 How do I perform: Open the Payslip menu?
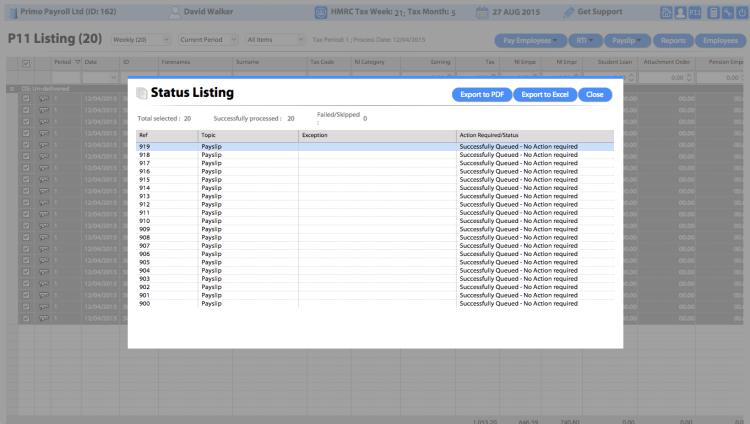click(627, 41)
